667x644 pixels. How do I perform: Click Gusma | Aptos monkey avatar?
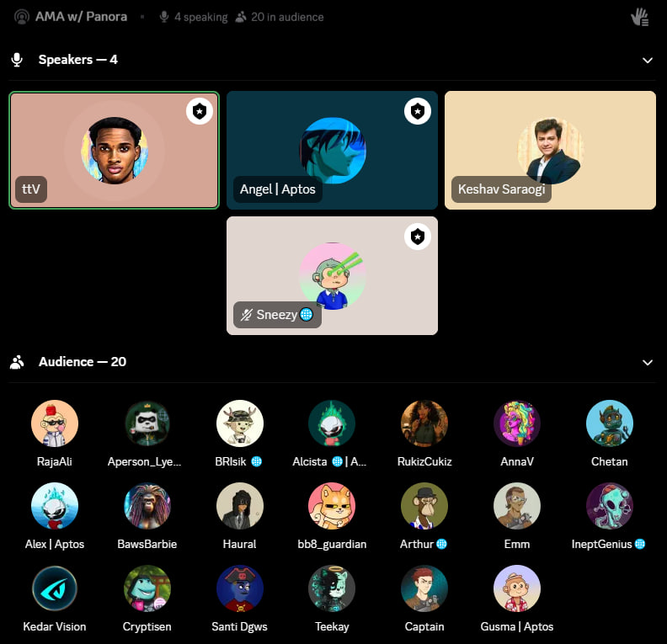click(x=517, y=588)
